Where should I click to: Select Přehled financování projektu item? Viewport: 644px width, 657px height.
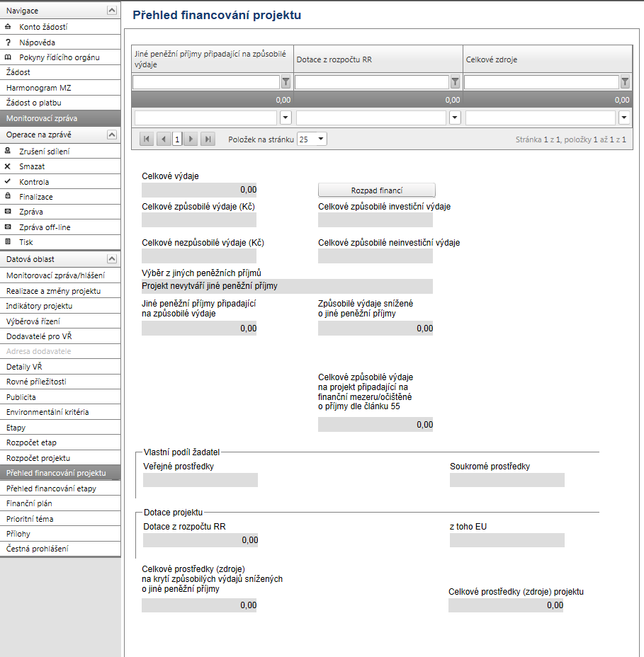point(60,473)
